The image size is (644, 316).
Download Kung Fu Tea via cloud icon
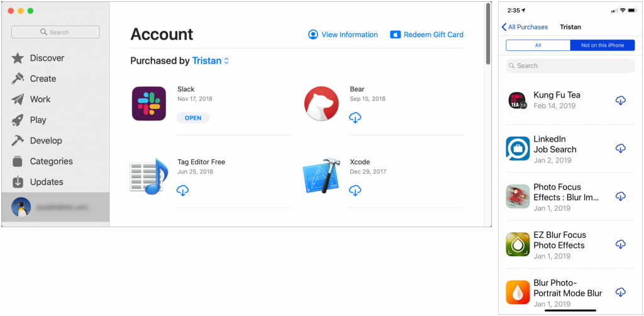[621, 100]
